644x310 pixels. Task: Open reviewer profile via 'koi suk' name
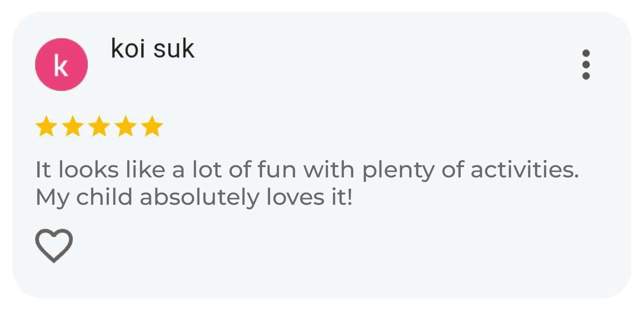point(153,49)
